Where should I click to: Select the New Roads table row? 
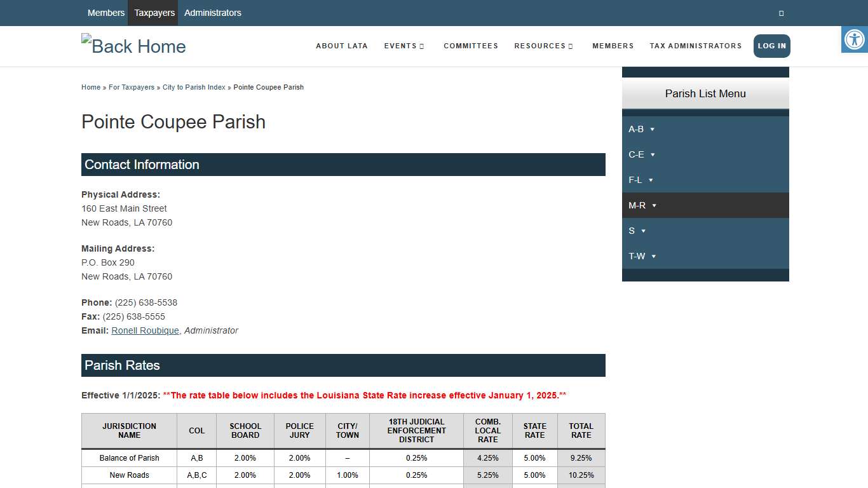point(129,475)
